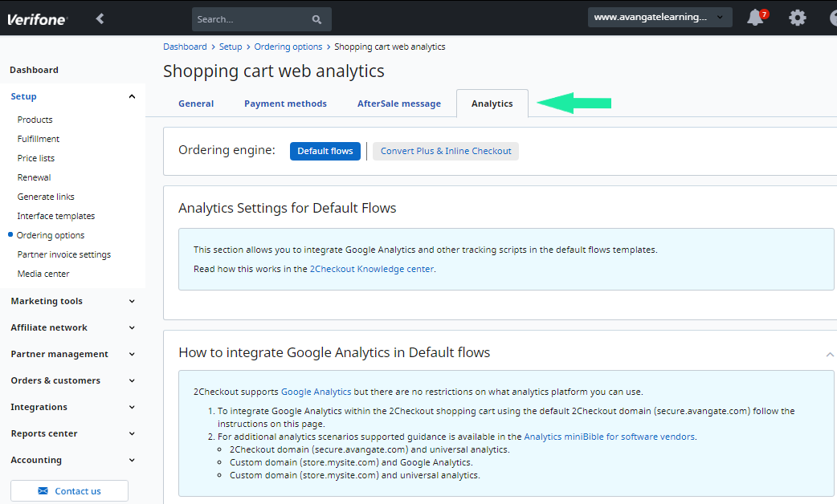837x504 pixels.
Task: Click the Verifone logo
Action: [x=36, y=20]
